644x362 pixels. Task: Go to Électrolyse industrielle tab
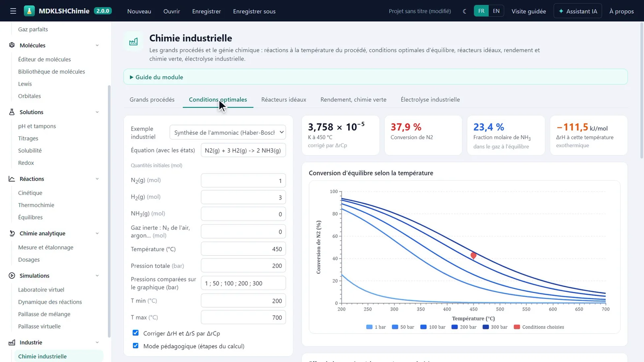[x=430, y=99]
